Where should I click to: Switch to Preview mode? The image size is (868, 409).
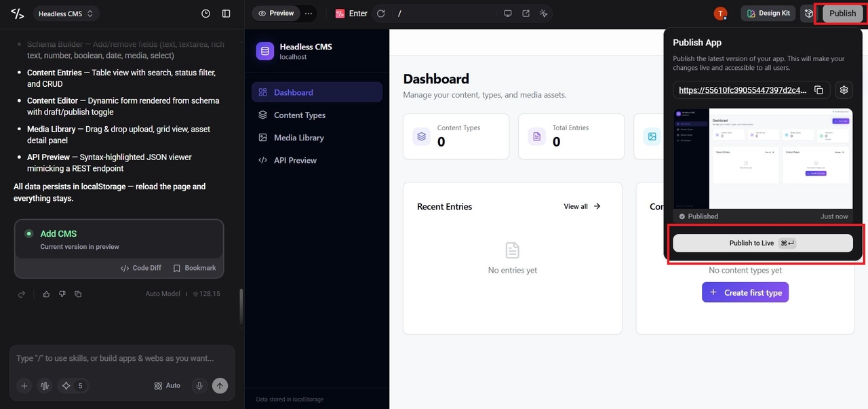276,13
